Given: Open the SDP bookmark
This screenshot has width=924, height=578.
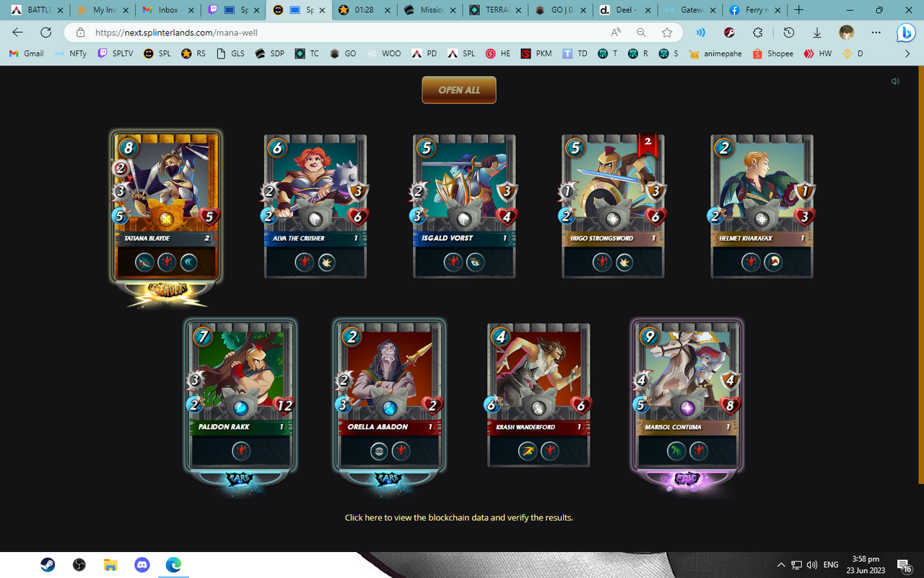Looking at the screenshot, I should [270, 53].
